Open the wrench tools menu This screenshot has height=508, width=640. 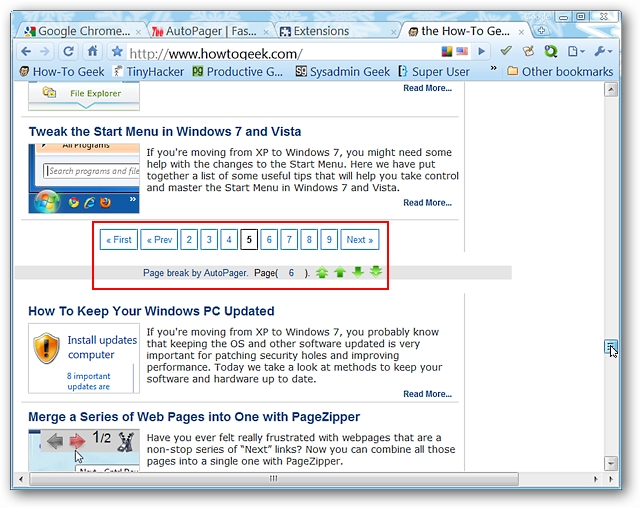(x=603, y=51)
